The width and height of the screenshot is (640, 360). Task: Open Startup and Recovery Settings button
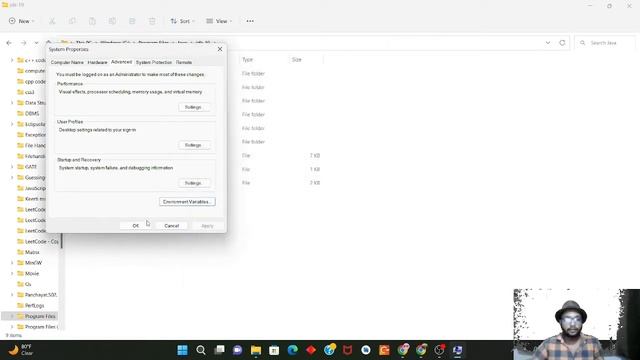(x=194, y=183)
